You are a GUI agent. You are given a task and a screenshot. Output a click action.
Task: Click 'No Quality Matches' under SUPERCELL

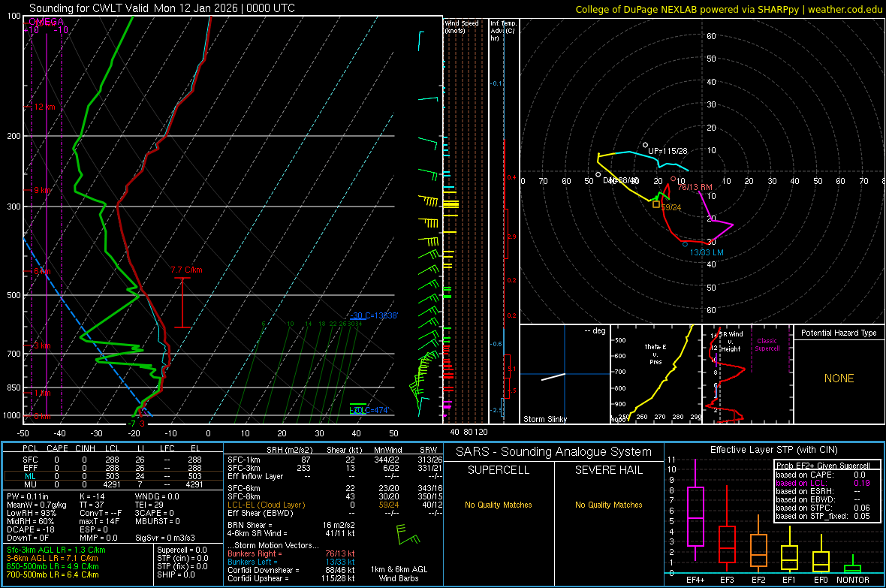point(499,505)
